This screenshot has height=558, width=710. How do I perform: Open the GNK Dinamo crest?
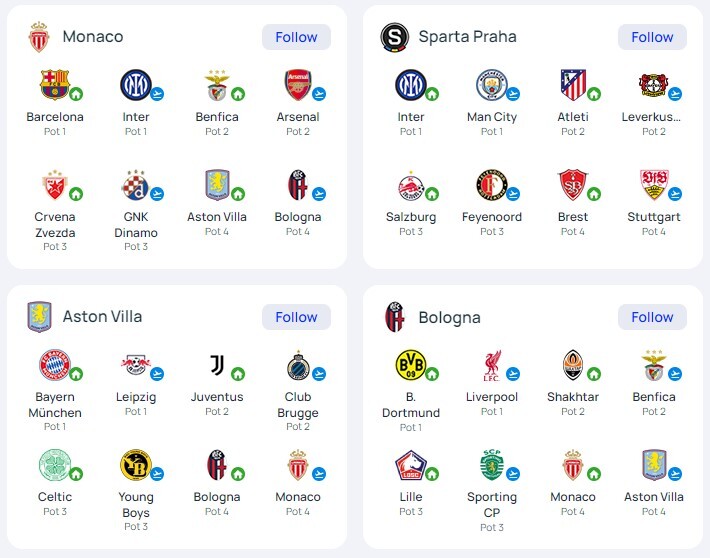point(135,185)
